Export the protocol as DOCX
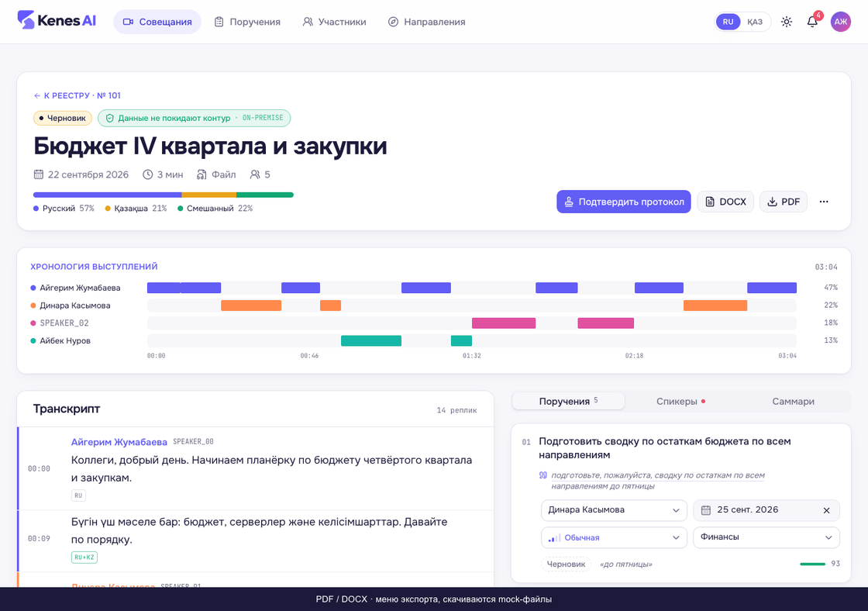This screenshot has width=868, height=611. pos(725,202)
